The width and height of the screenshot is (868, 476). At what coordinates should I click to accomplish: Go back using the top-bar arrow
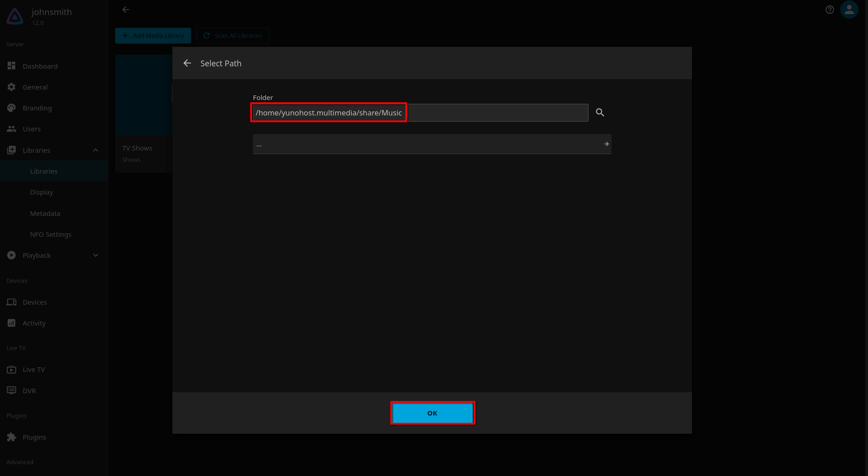click(126, 10)
